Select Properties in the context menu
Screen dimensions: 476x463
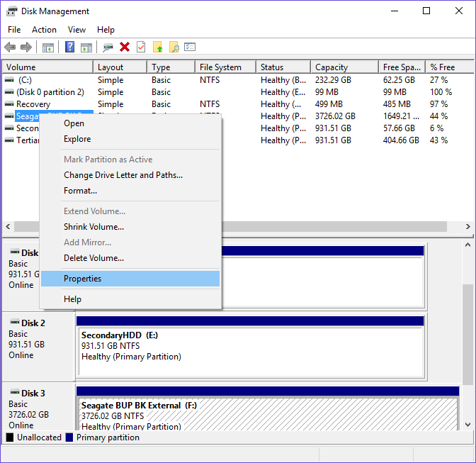82,279
